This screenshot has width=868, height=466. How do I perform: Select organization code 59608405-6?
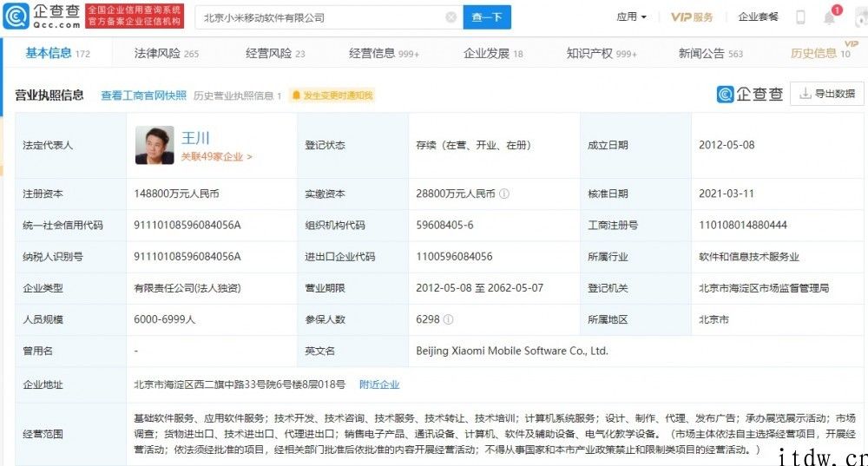[x=444, y=226]
